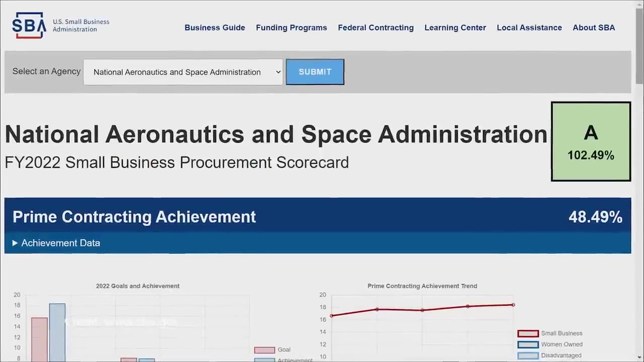Click the A 102.49% grade box
Screen dimensions: 644x362
(591, 141)
